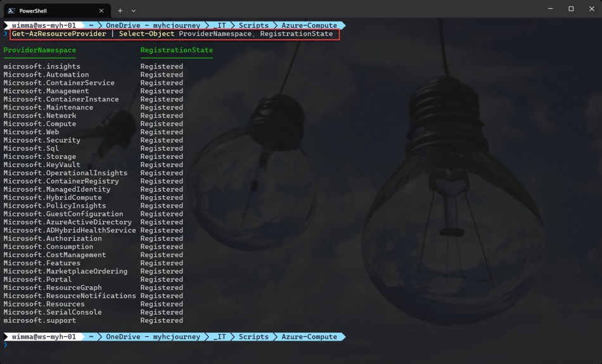Viewport: 602px width, 364px height.
Task: Click the Azure-Compute segment in top prompt
Action: 309,25
